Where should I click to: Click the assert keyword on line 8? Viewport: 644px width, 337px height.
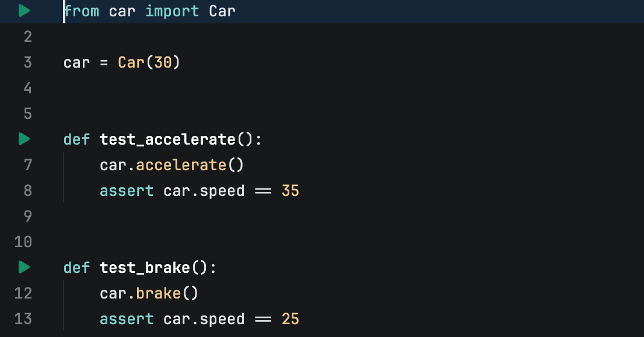tap(126, 190)
